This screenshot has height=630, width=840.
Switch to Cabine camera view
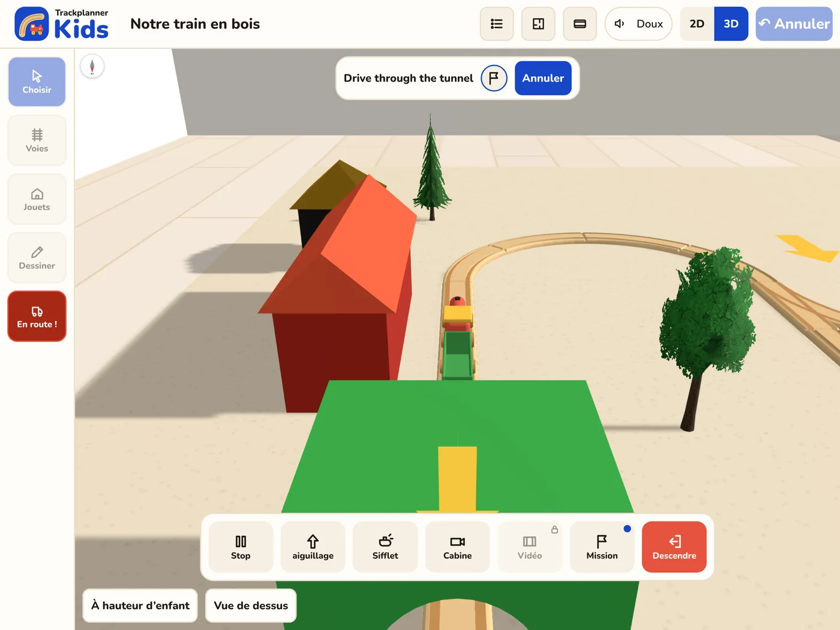point(458,547)
